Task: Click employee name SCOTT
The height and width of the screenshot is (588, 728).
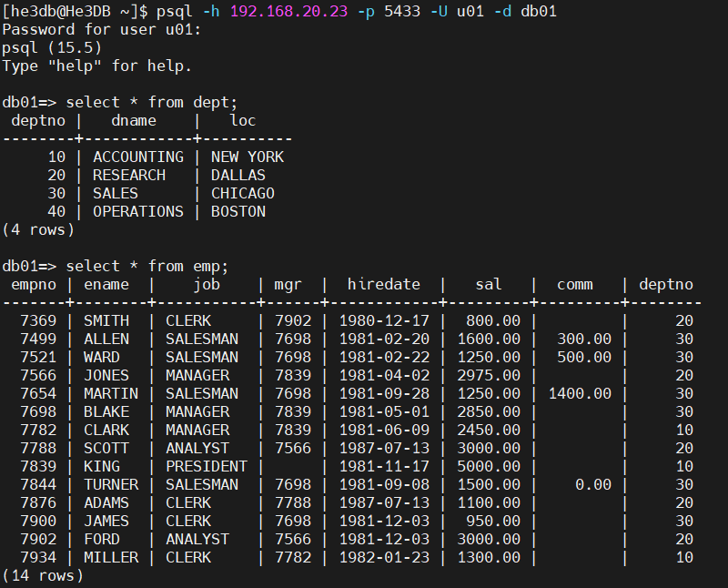Action: pos(106,448)
